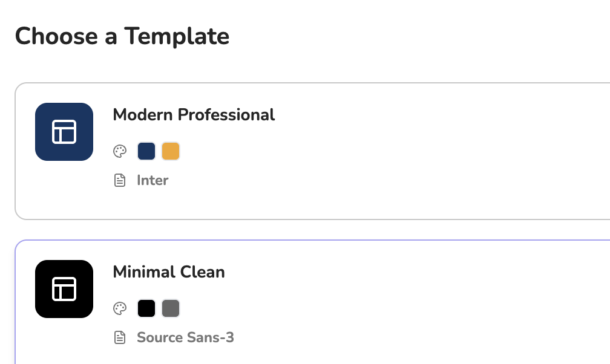Pick the orange color swatch

pyautogui.click(x=171, y=151)
